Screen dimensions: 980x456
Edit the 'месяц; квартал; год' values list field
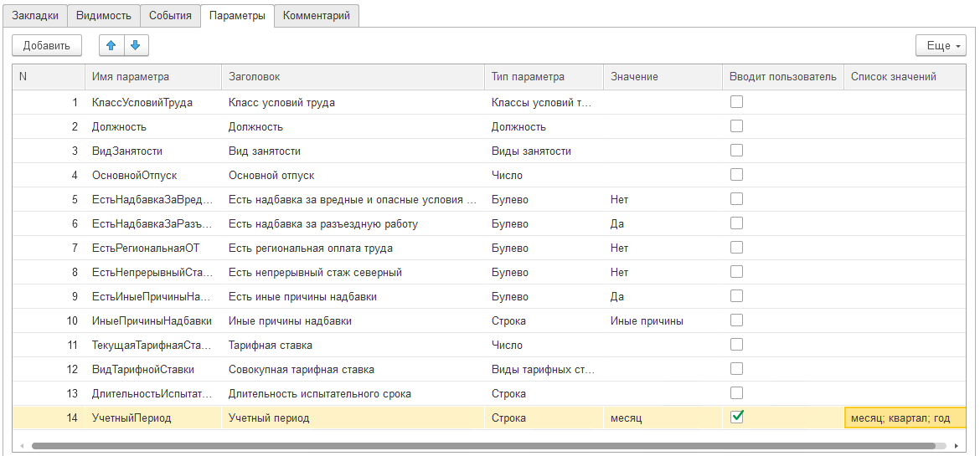905,418
